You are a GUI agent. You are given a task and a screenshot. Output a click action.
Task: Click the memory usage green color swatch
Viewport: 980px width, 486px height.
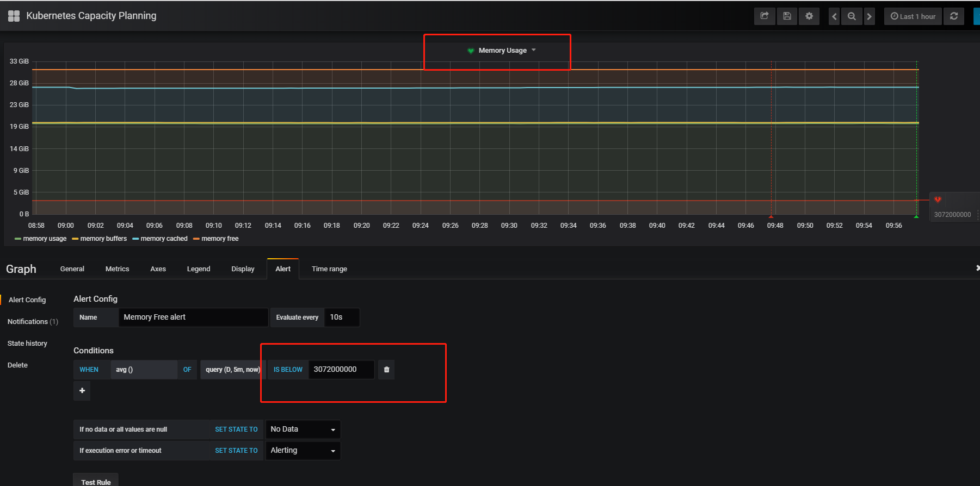point(18,239)
